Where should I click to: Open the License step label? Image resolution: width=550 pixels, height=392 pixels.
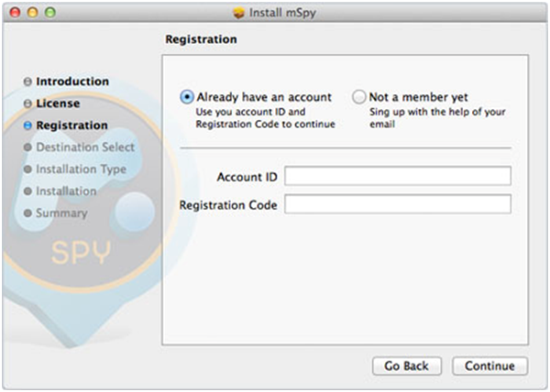coord(58,103)
